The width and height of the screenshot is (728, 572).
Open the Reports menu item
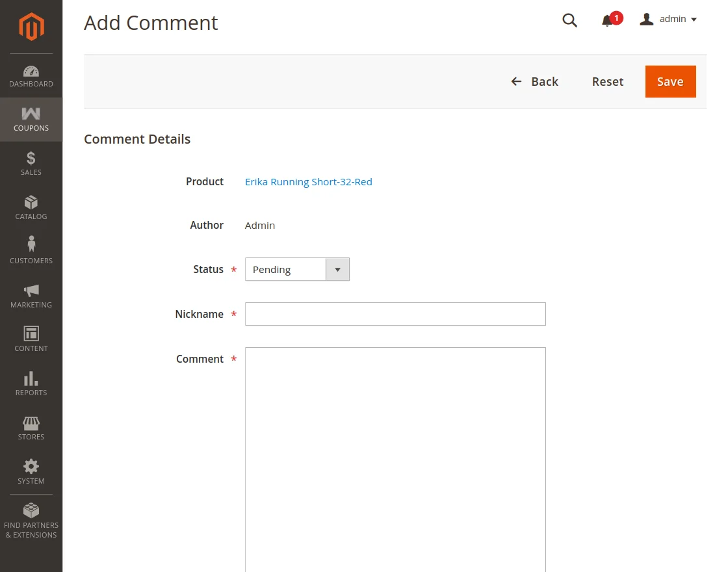click(x=31, y=383)
